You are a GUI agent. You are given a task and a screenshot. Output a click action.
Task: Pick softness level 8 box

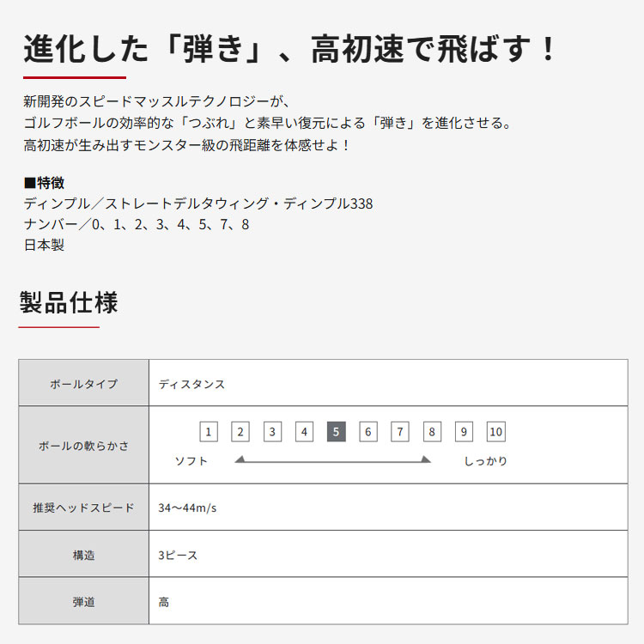click(432, 432)
